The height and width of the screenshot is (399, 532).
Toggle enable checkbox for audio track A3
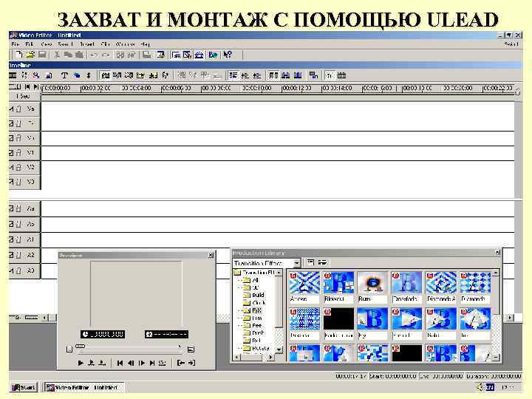click(11, 270)
